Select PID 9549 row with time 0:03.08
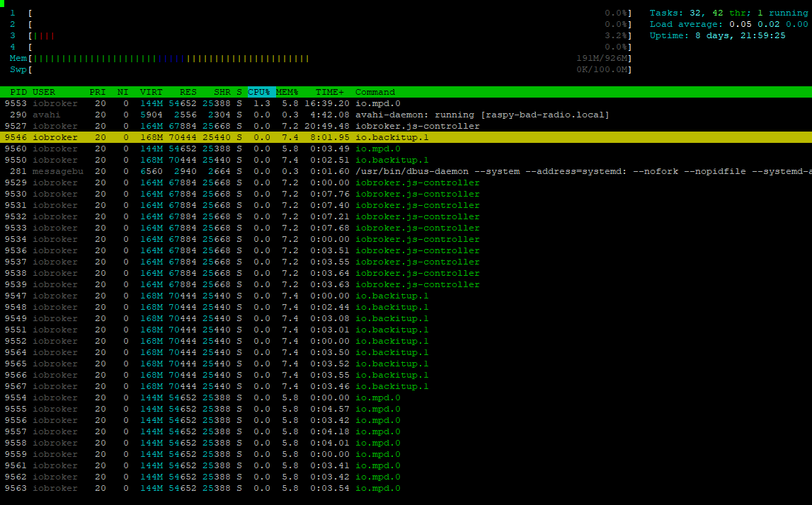This screenshot has width=812, height=505. point(406,319)
